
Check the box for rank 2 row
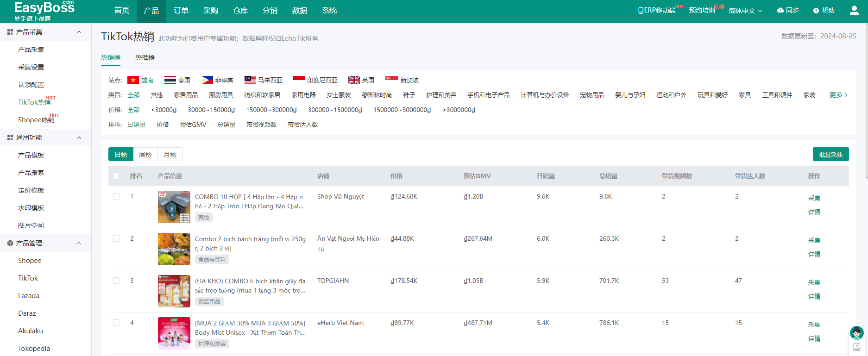[x=116, y=238]
